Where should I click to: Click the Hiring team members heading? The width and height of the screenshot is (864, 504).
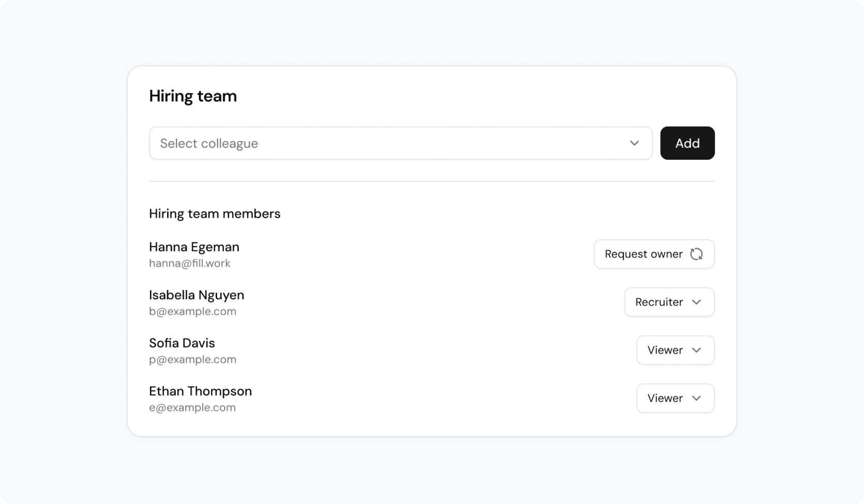(x=215, y=213)
